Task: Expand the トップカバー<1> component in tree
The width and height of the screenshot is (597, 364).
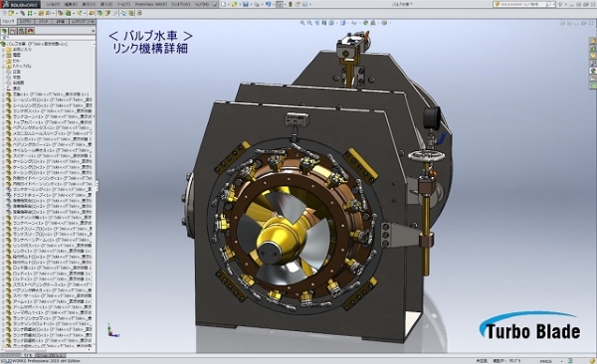Action: pos(3,122)
